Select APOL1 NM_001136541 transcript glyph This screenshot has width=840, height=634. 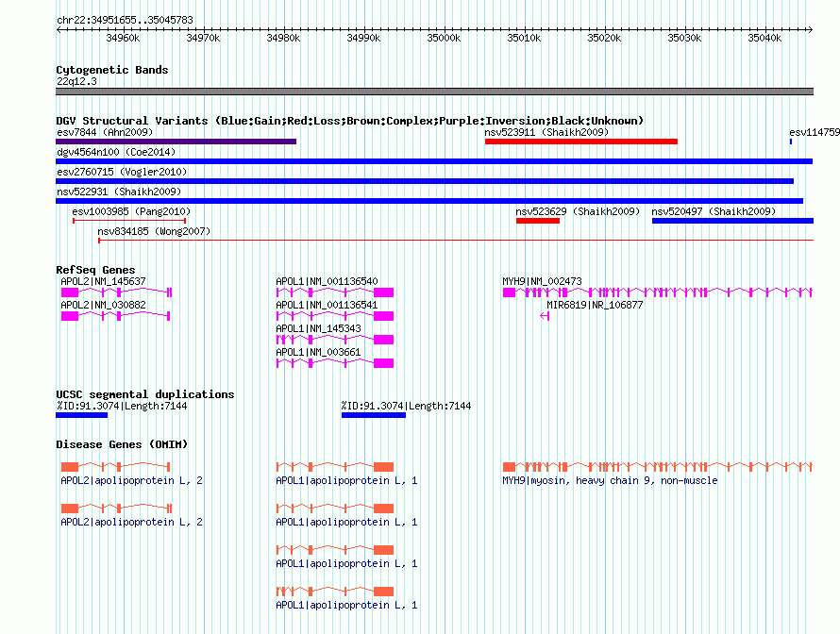point(335,316)
